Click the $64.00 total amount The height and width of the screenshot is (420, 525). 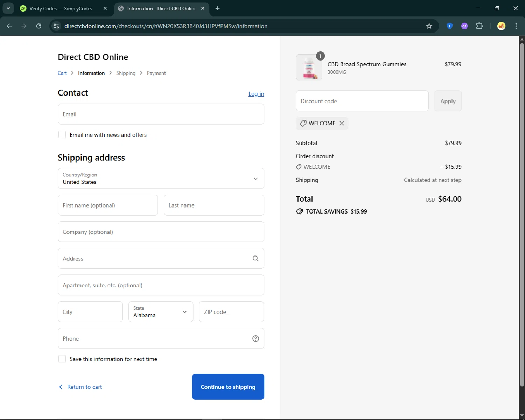(450, 199)
